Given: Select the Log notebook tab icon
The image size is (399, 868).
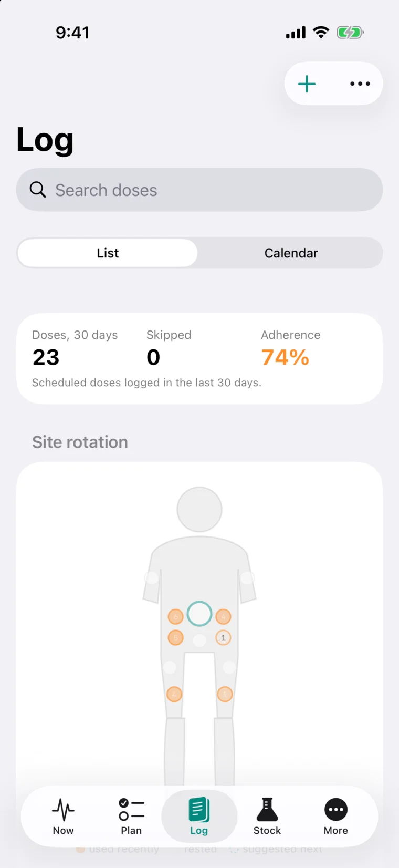Looking at the screenshot, I should pos(199,815).
